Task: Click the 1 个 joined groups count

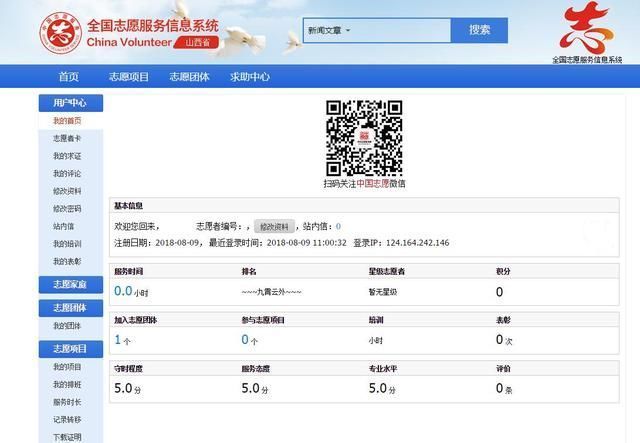Action: [x=122, y=340]
